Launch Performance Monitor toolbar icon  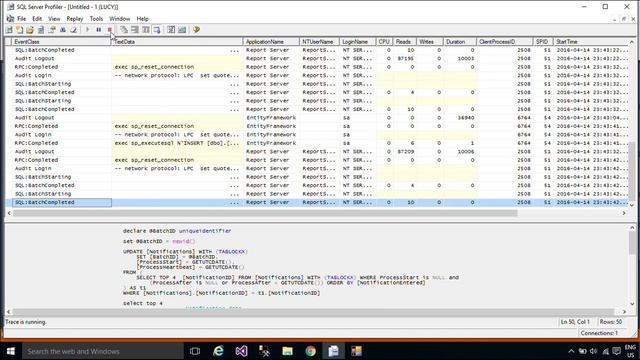(x=182, y=30)
